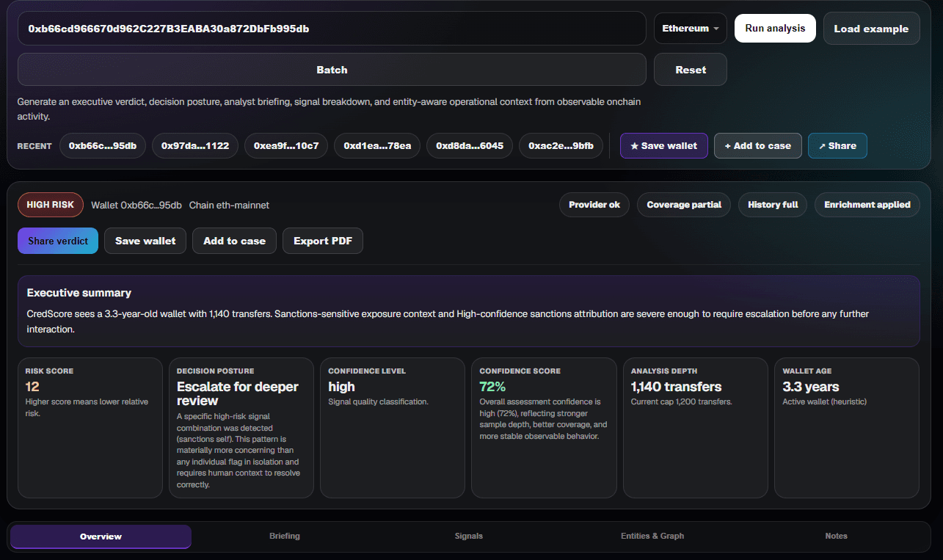Open the Ethereum chain dropdown

pos(691,29)
